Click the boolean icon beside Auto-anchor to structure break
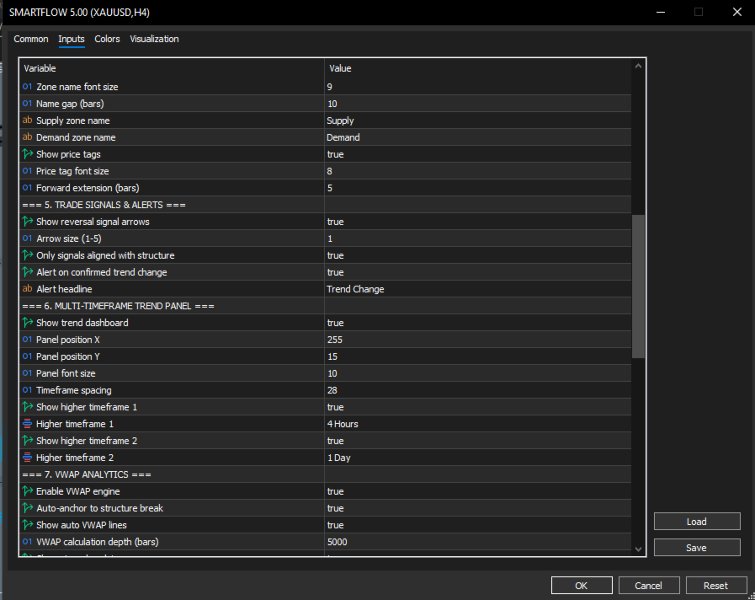 click(27, 508)
